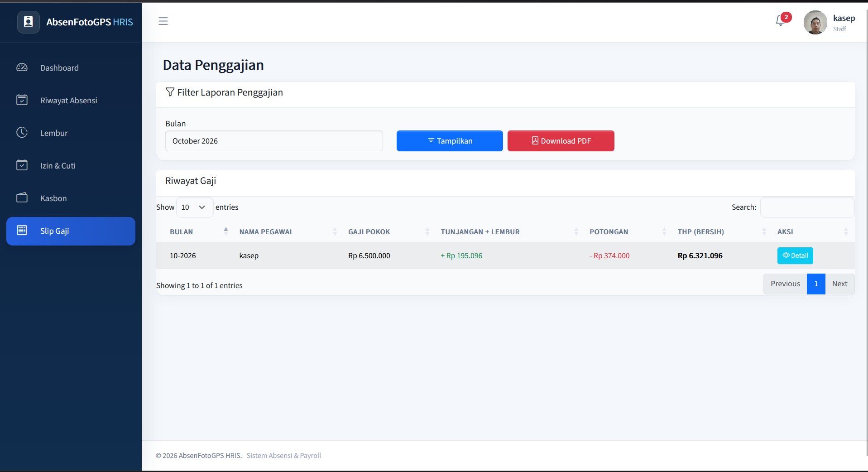Click the Rp 6.321.096 net pay value
This screenshot has width=868, height=472.
(700, 255)
